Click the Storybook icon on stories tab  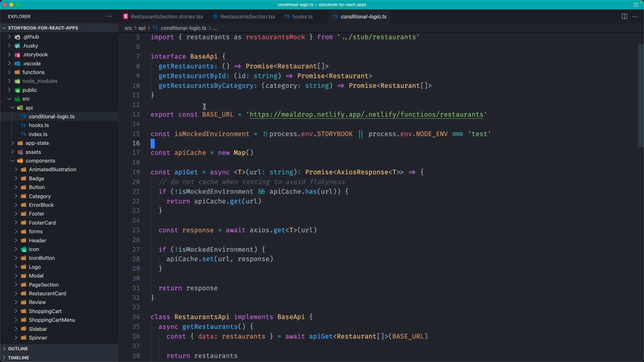126,16
